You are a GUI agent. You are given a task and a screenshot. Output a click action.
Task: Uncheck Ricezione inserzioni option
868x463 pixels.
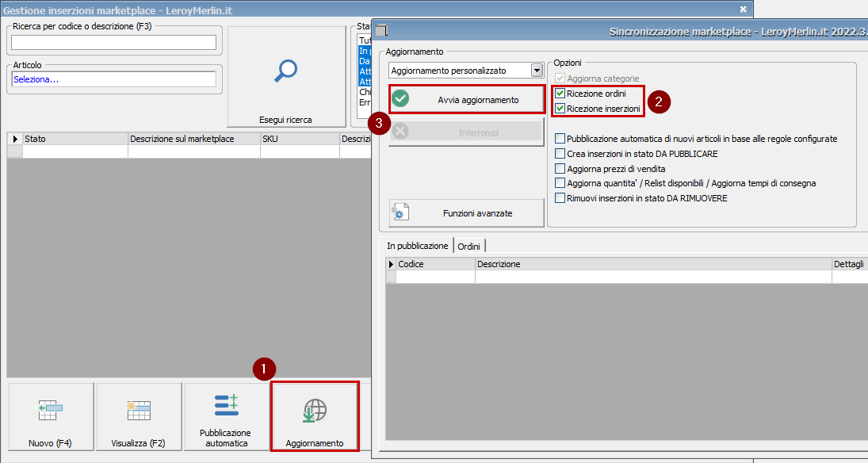point(560,109)
